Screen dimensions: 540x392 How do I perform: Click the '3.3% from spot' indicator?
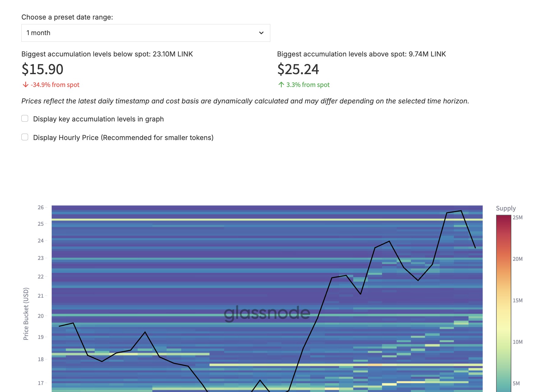[304, 85]
